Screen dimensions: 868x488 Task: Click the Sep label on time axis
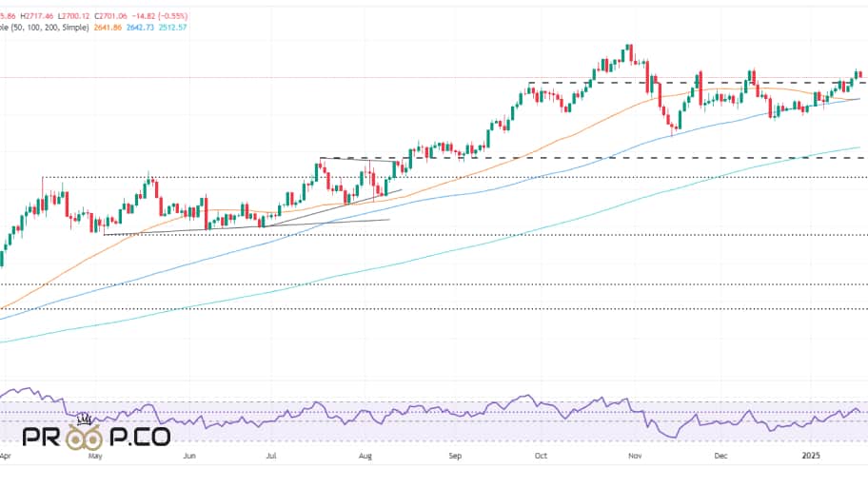pos(455,457)
